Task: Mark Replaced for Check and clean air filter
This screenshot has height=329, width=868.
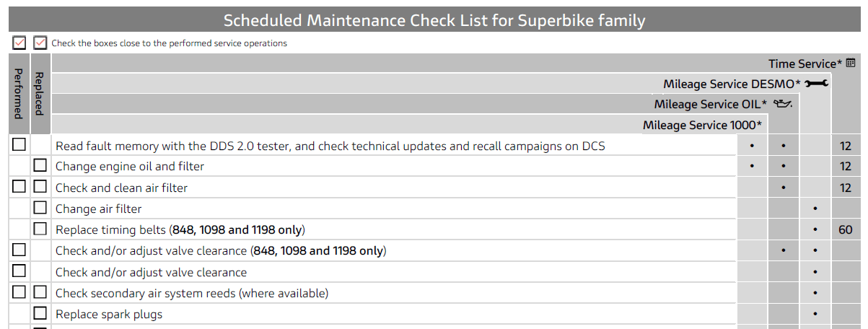Action: click(40, 188)
